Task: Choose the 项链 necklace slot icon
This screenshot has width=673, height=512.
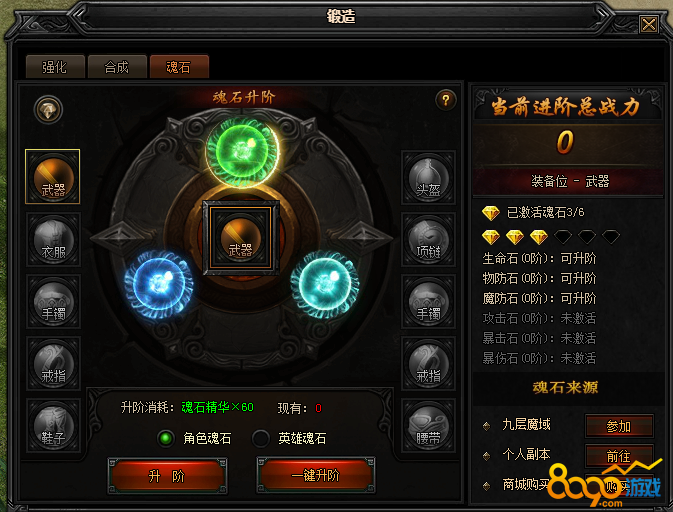Action: 428,239
